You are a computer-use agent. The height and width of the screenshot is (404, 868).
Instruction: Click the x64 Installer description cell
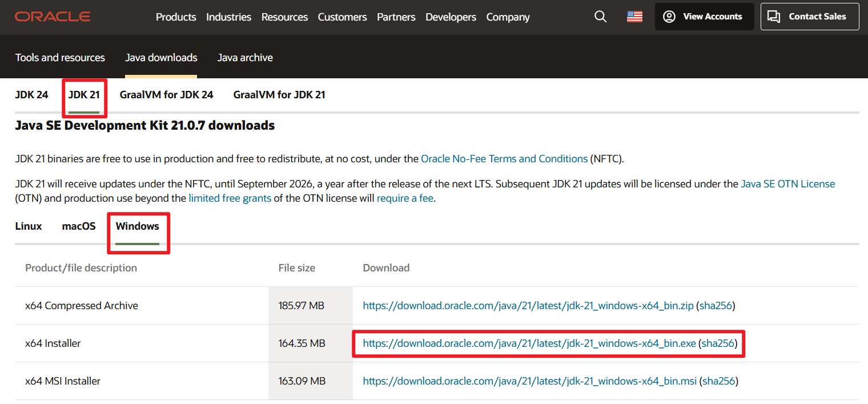53,343
